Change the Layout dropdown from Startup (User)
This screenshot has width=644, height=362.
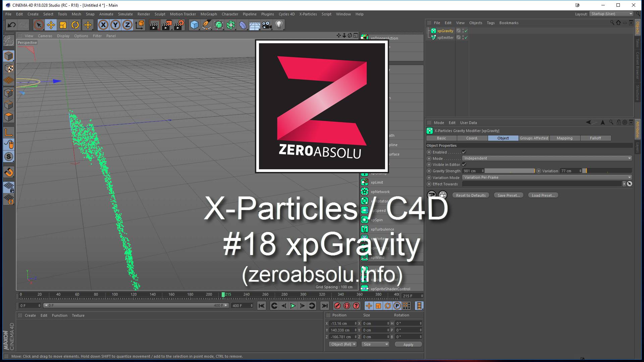[x=611, y=14]
